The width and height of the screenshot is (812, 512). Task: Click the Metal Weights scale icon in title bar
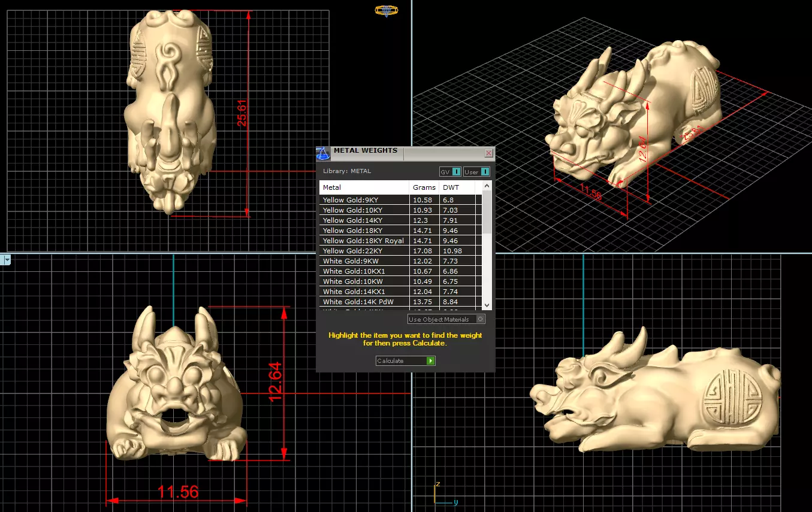coord(323,154)
